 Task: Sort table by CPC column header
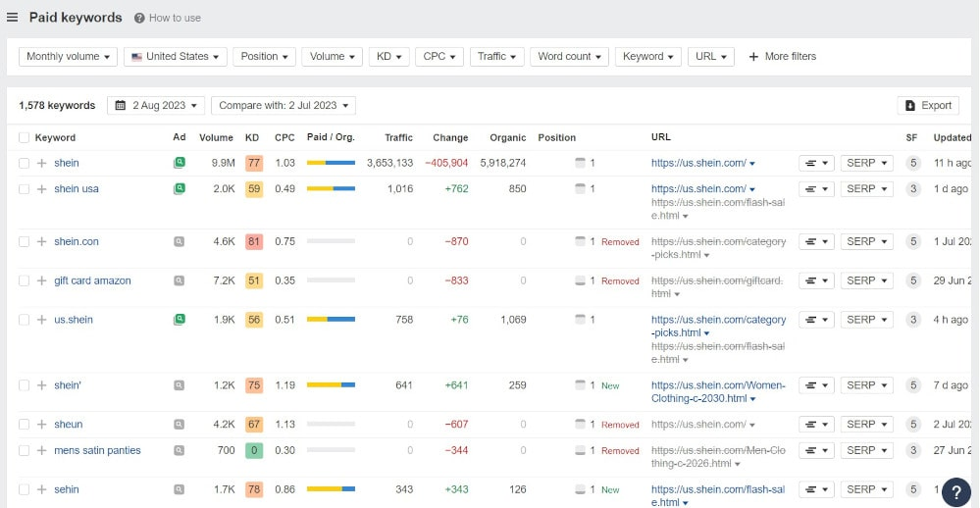(284, 137)
